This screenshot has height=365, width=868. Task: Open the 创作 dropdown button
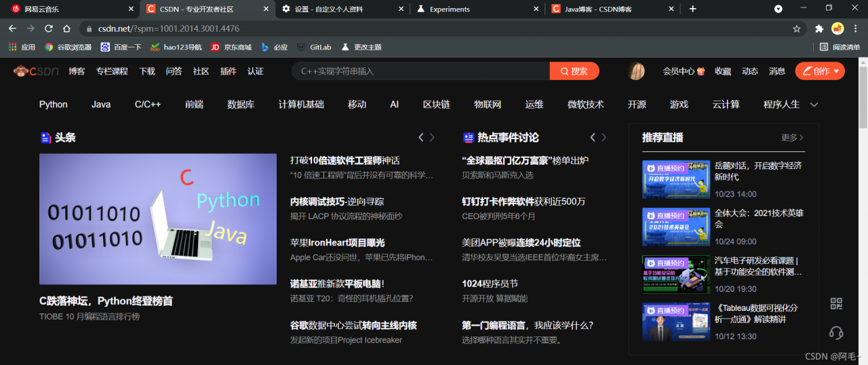click(x=820, y=71)
